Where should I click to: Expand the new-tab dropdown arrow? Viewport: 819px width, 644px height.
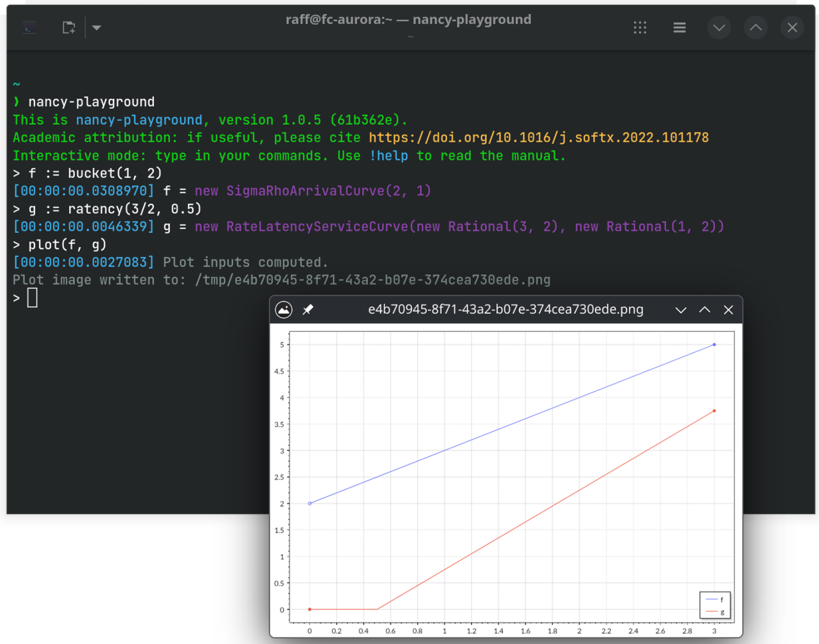97,27
